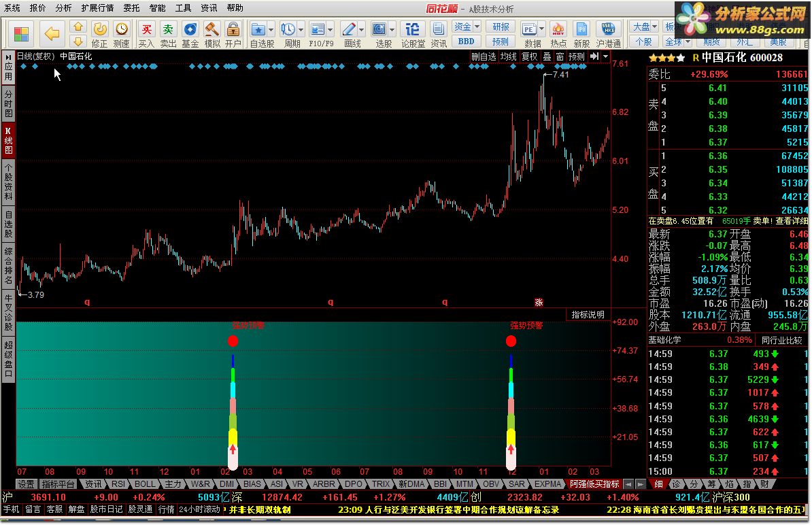Click the BBD button

467,41
